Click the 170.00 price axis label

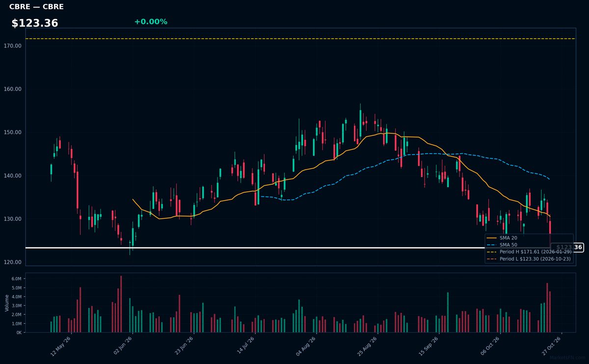pos(13,46)
